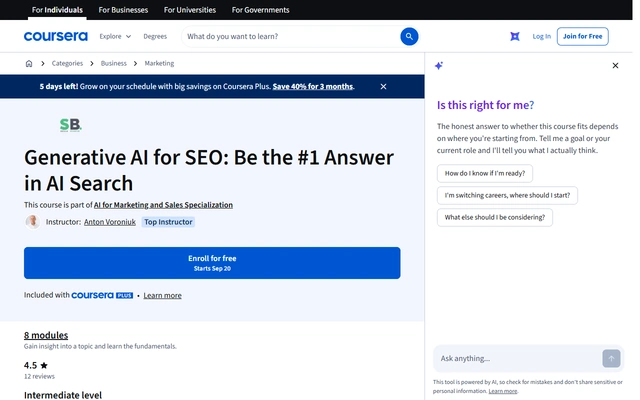The image size is (640, 400).
Task: Click the Coursera logo
Action: pos(56,36)
